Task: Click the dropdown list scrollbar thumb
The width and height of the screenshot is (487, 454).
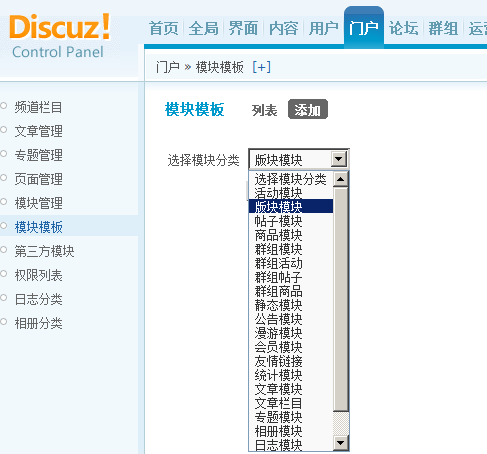Action: tap(341, 299)
